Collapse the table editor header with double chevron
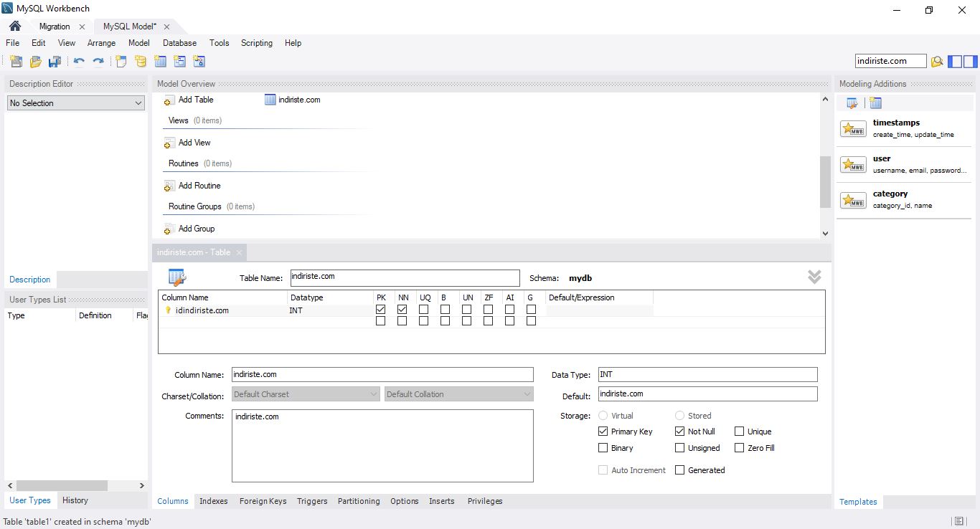The height and width of the screenshot is (529, 980). (x=814, y=277)
